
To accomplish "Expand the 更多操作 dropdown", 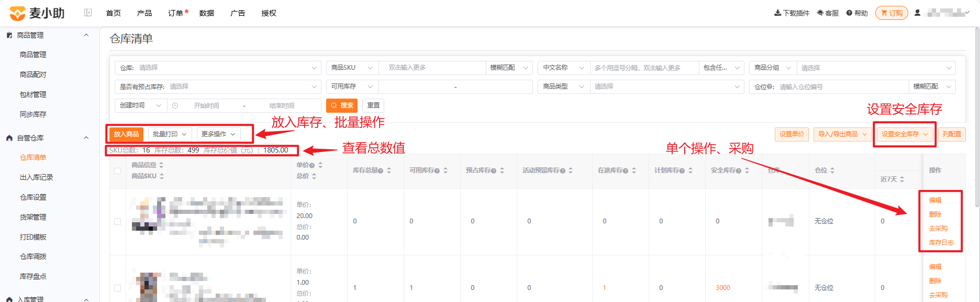I will [x=219, y=134].
